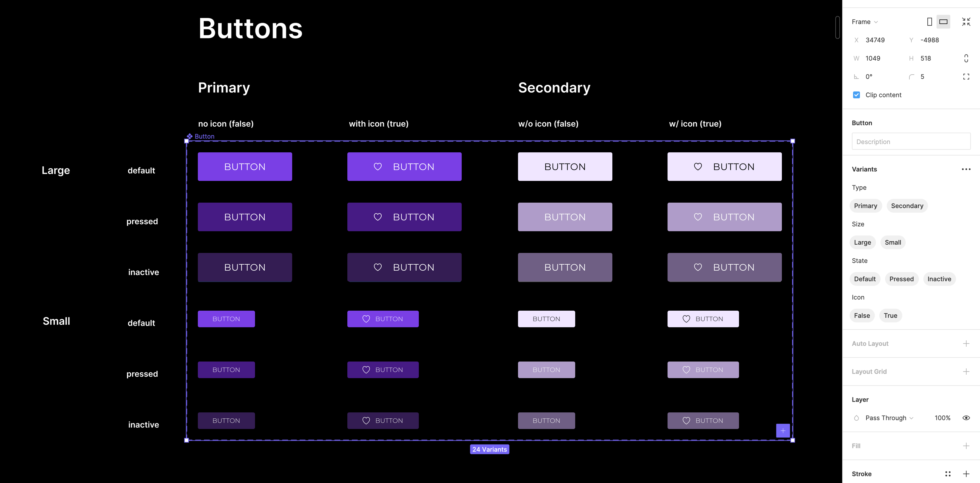Add a Layout Grid
Image resolution: width=980 pixels, height=483 pixels.
click(x=966, y=372)
